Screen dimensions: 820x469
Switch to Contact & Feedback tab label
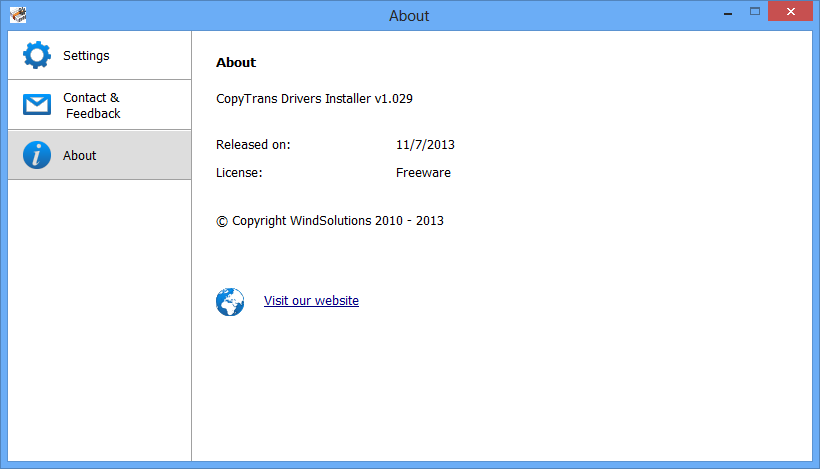click(92, 105)
